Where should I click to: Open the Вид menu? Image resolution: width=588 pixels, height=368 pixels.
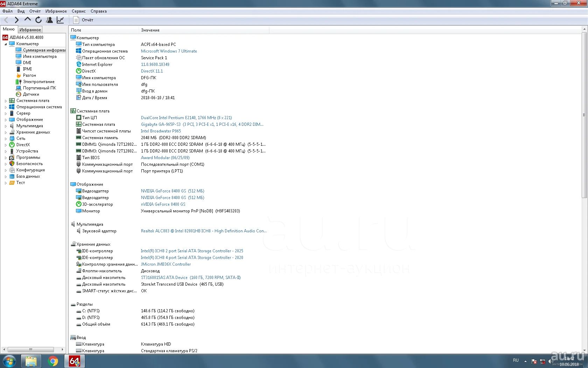(21, 11)
